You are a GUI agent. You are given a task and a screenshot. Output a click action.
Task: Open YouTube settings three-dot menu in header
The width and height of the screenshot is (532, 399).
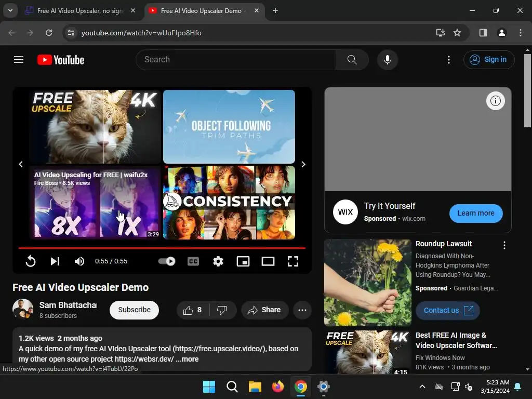click(448, 60)
